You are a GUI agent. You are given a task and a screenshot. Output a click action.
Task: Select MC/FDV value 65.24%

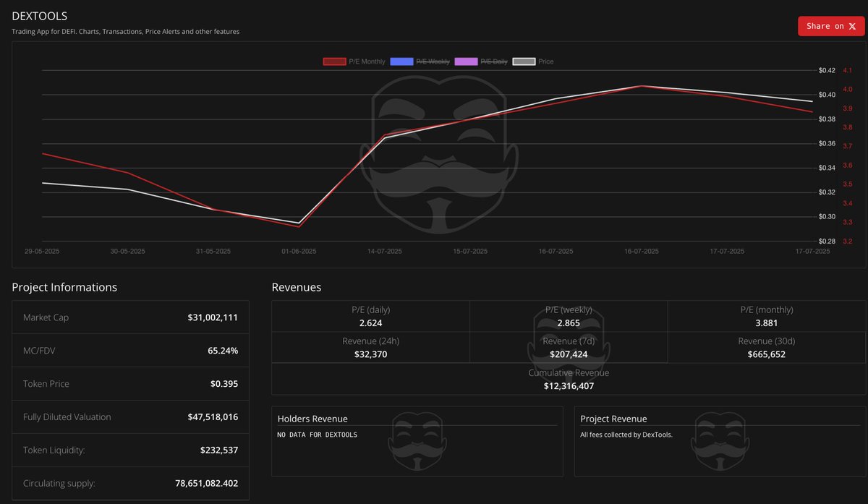223,351
